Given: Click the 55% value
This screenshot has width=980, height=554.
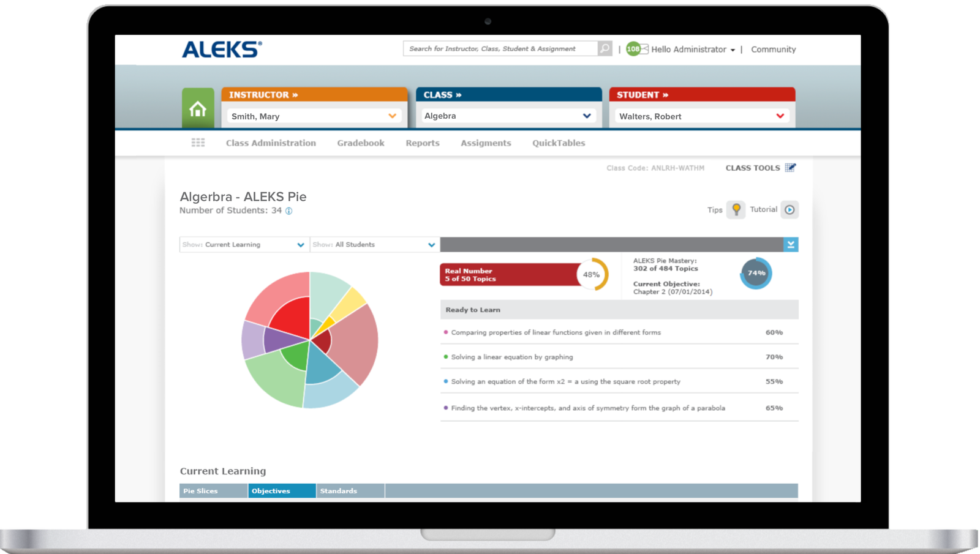Looking at the screenshot, I should tap(774, 381).
